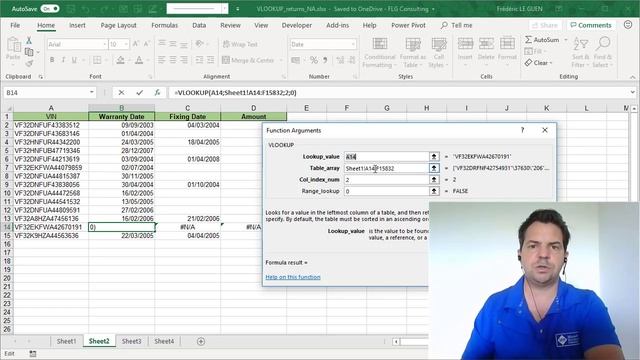Confirm formula with the check mark
The height and width of the screenshot is (360, 640).
point(140,93)
